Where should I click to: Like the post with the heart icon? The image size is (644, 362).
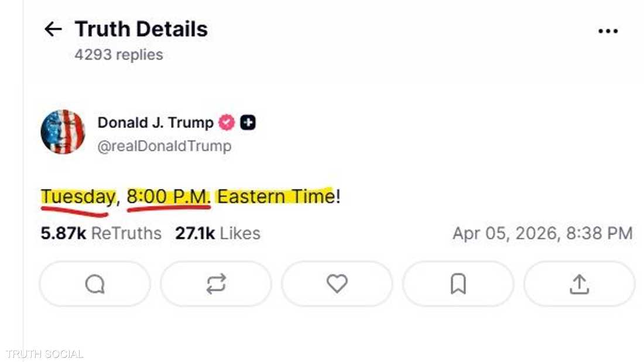coord(337,284)
